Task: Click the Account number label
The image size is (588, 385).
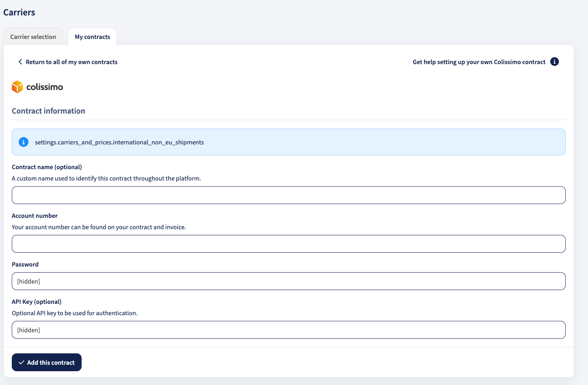Action: tap(35, 215)
